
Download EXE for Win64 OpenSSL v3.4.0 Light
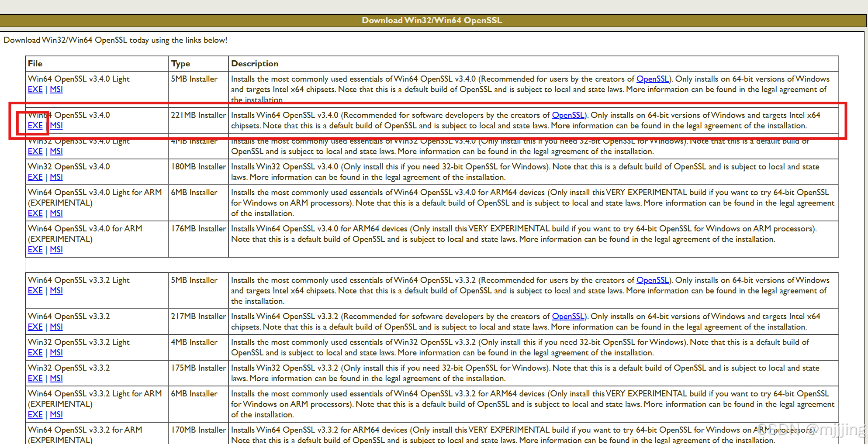(35, 89)
